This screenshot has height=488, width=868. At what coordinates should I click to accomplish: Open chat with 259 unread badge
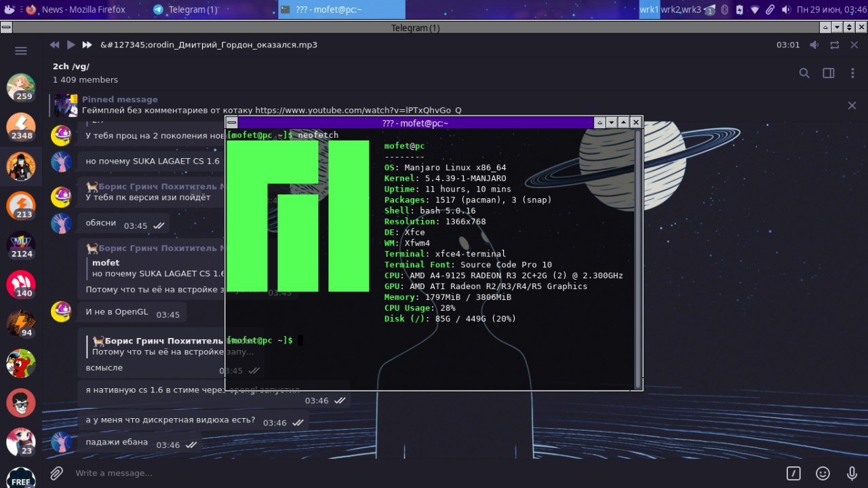21,88
